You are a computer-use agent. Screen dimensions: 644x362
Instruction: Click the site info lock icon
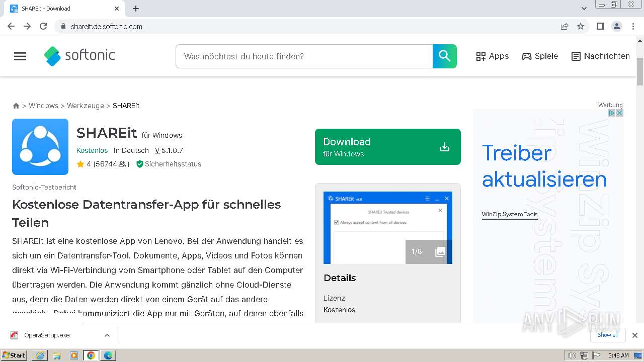[63, 26]
